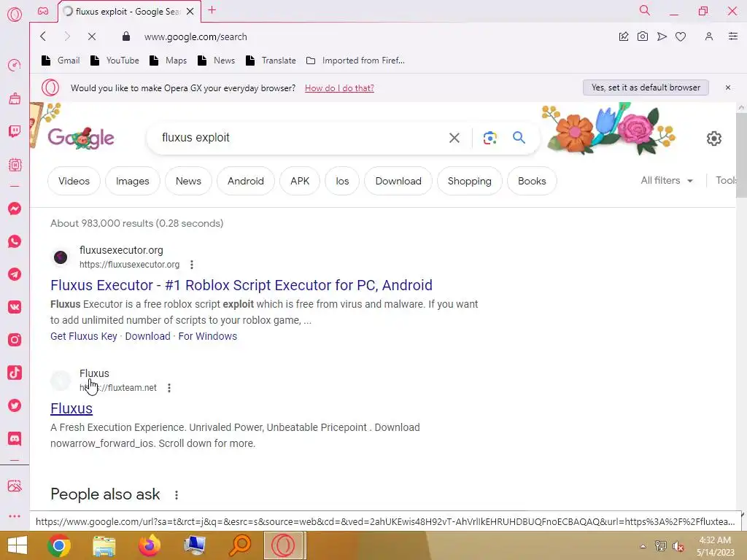Image resolution: width=747 pixels, height=560 pixels.
Task: Select the Shopping filter chip
Action: 469,181
